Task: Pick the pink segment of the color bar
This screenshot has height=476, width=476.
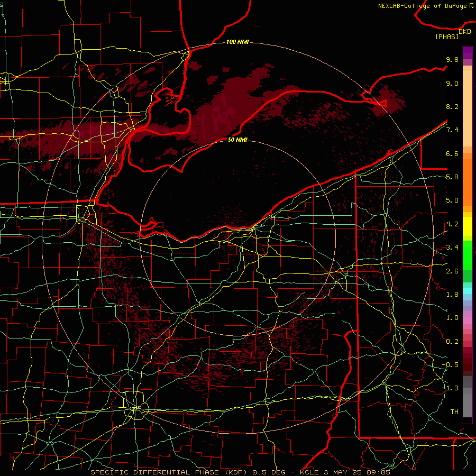Action: [x=467, y=321]
